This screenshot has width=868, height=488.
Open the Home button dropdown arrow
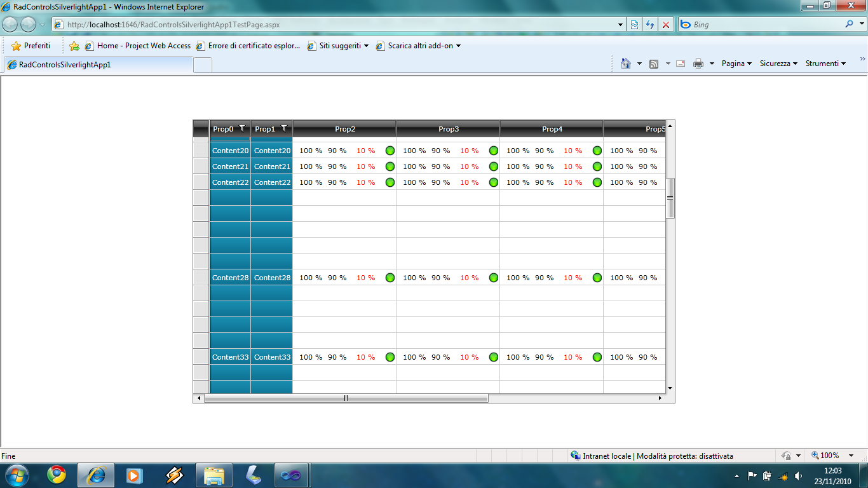(639, 64)
